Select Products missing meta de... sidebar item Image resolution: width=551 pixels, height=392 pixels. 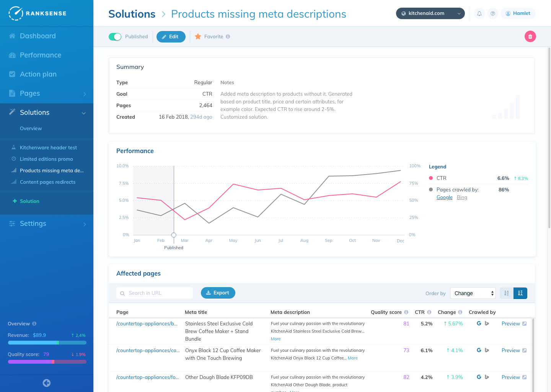click(52, 171)
